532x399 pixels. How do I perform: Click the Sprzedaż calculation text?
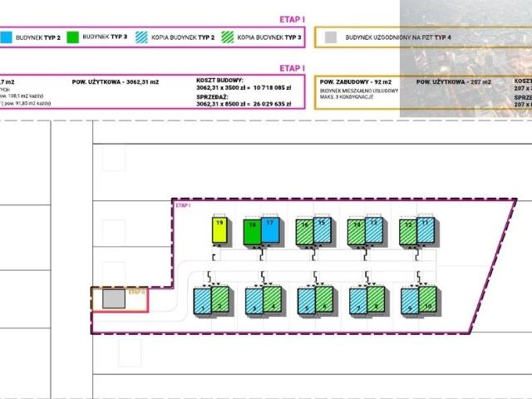[x=243, y=105]
